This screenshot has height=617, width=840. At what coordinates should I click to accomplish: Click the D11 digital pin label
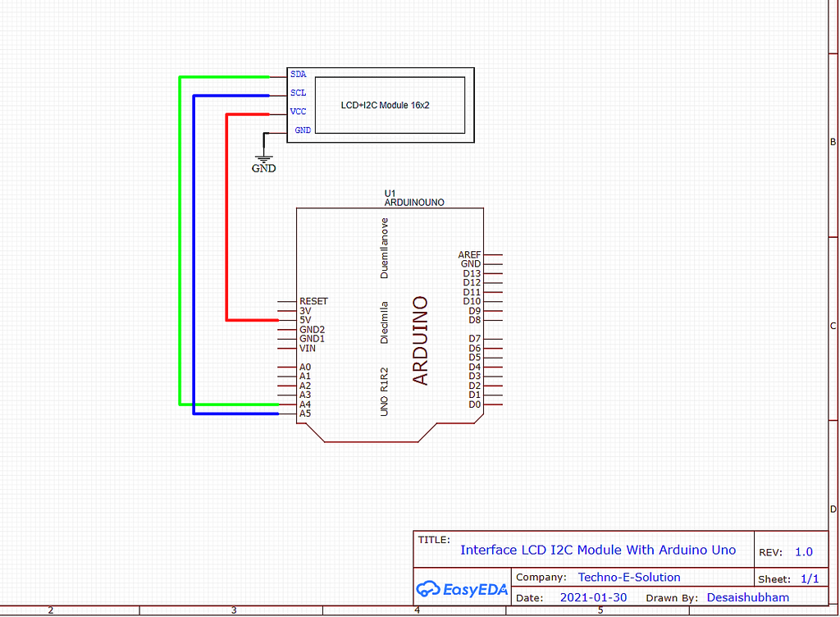(x=472, y=292)
